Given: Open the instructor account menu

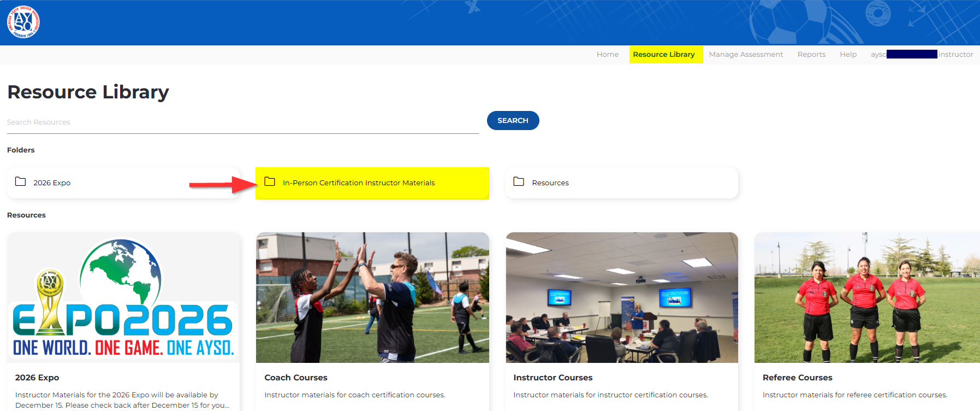Looking at the screenshot, I should (x=922, y=55).
